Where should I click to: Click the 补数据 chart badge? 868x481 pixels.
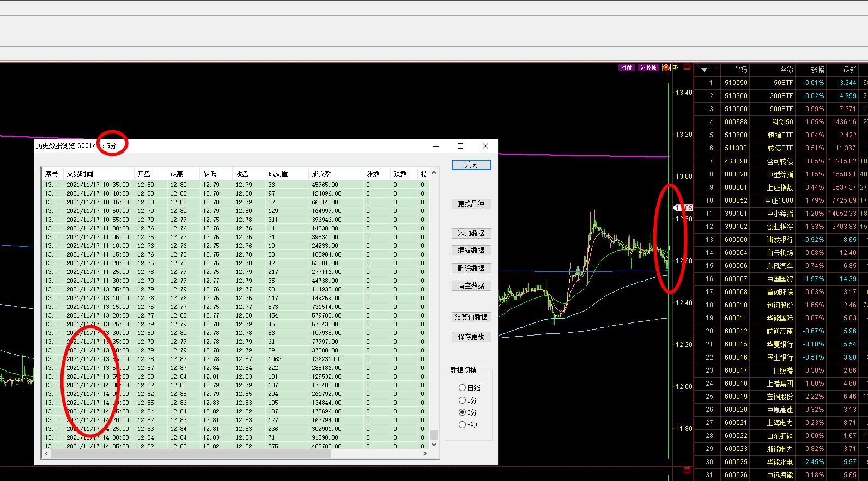pyautogui.click(x=648, y=68)
